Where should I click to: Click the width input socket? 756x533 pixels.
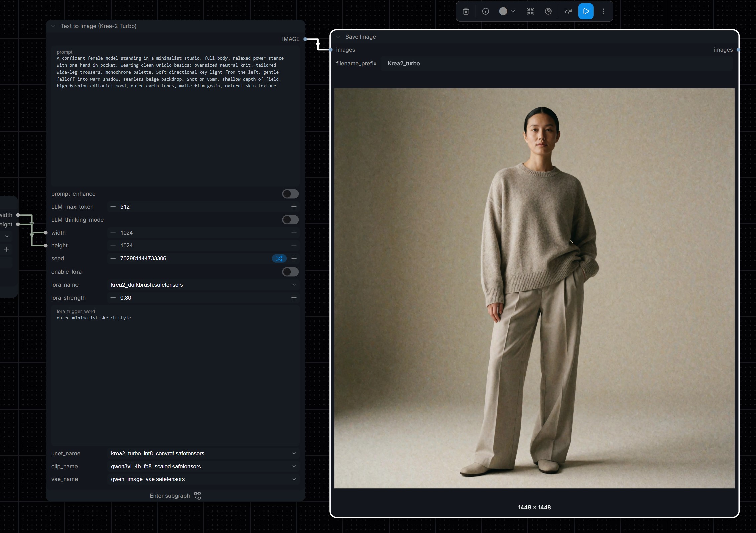[46, 233]
